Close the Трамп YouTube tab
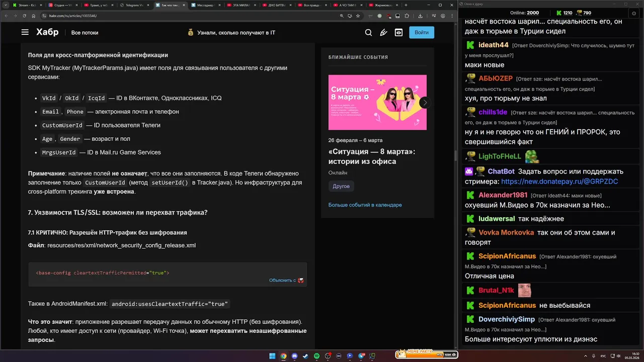This screenshot has height=362, width=644. (x=113, y=5)
